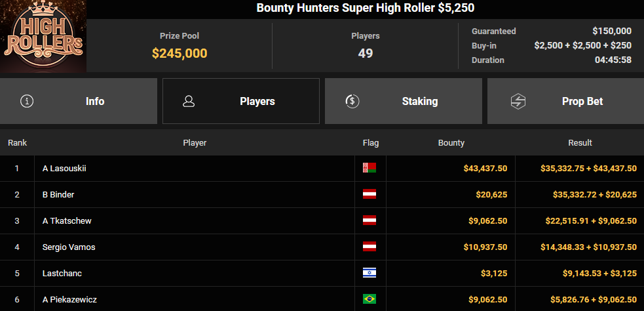Click player A Tkatschew's name

point(67,220)
